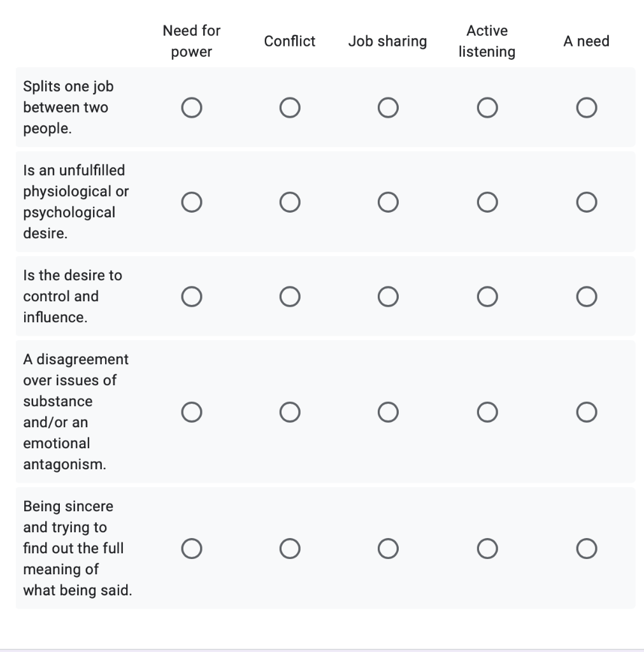This screenshot has height=652, width=644.
Task: Select A need for 'unfulfilled physiological' row
Action: (x=587, y=202)
